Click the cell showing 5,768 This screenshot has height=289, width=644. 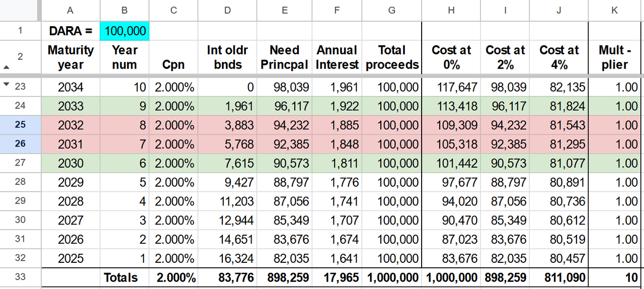227,144
